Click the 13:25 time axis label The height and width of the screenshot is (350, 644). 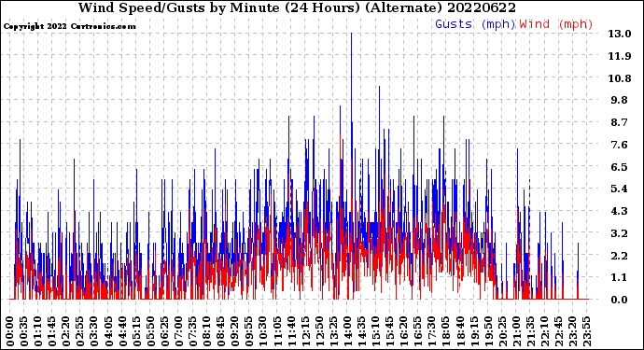point(333,331)
